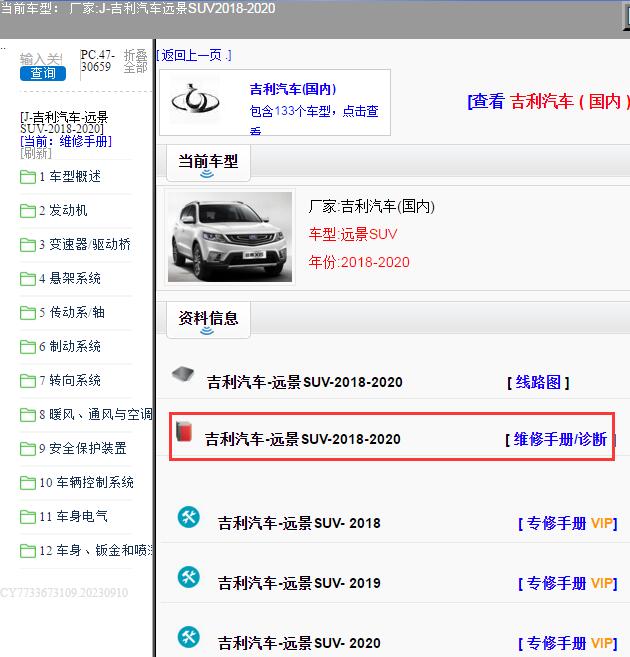The image size is (630, 657).
Task: Expand the 9 安全保护装置 tree item
Action: (83, 449)
